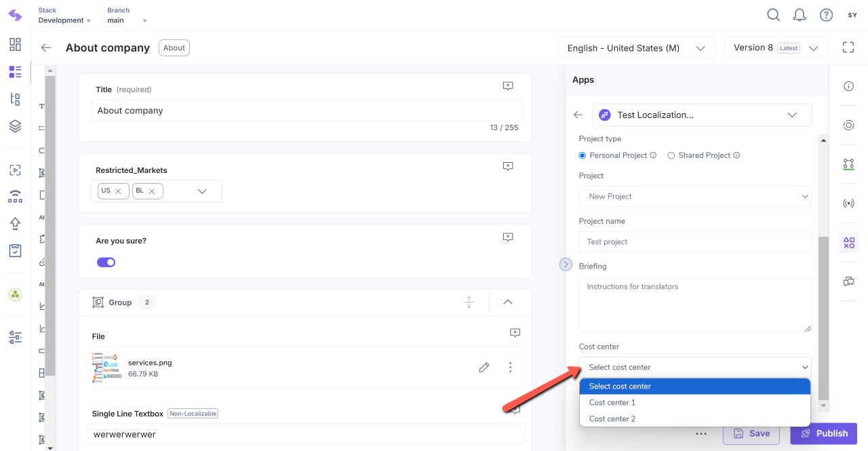
Task: Add comment on the Restricted_Markets field
Action: tap(508, 166)
